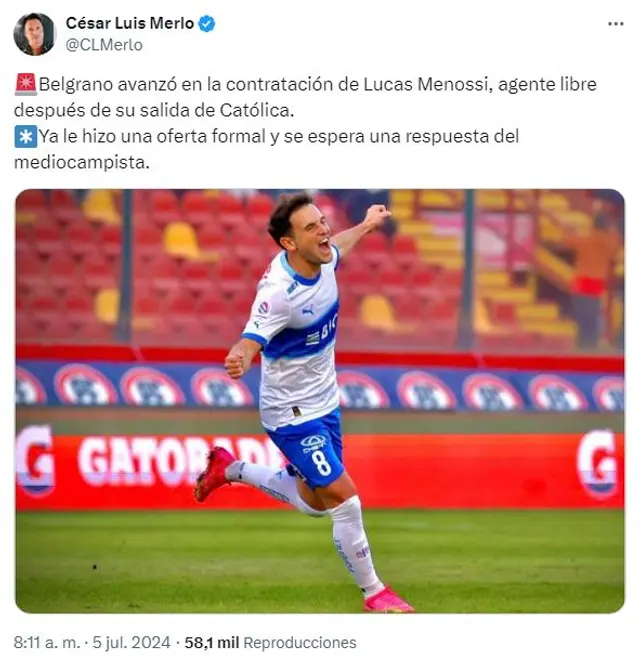Click the tweet text about Belgrano
Image resolution: width=640 pixels, height=660 pixels.
pyautogui.click(x=305, y=97)
